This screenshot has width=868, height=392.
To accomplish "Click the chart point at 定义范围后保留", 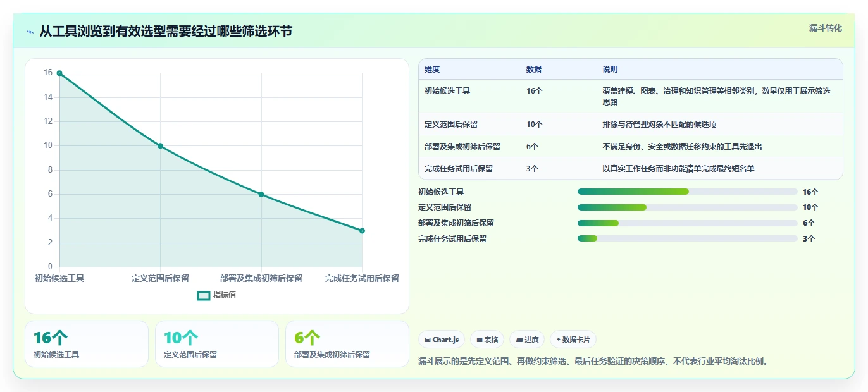I will click(160, 146).
